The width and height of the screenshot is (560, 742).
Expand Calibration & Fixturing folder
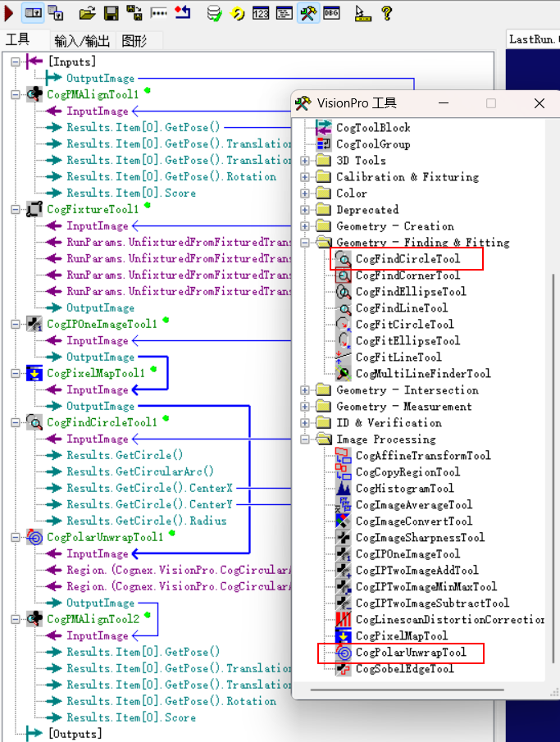[x=305, y=177]
